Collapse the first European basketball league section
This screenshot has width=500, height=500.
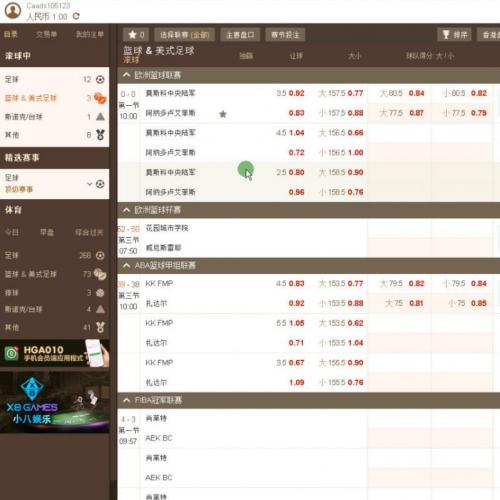[x=126, y=75]
